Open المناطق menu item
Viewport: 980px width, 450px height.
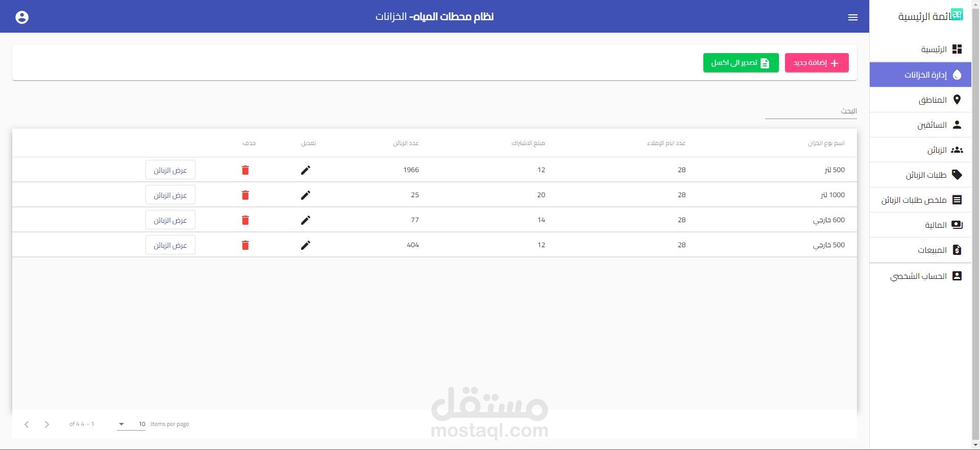point(920,100)
